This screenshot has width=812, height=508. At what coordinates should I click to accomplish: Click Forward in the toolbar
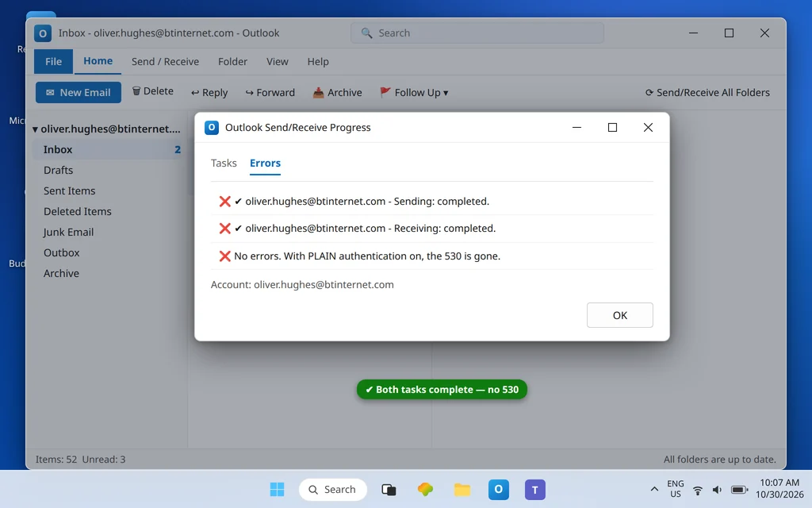pos(270,92)
